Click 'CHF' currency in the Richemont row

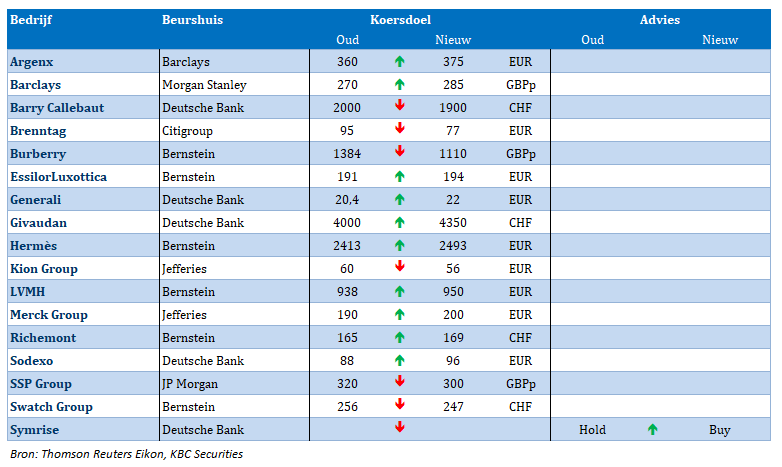pos(520,337)
